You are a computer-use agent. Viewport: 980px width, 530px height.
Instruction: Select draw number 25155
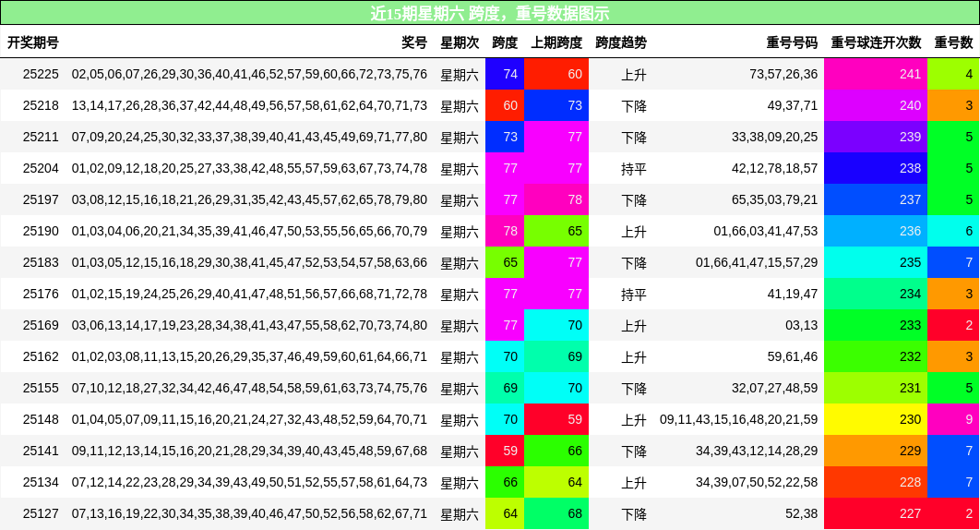pyautogui.click(x=41, y=388)
